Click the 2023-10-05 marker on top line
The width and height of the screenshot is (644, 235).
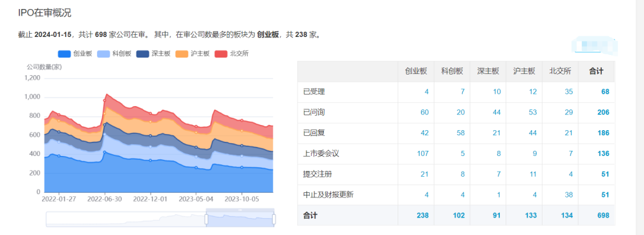click(242, 120)
